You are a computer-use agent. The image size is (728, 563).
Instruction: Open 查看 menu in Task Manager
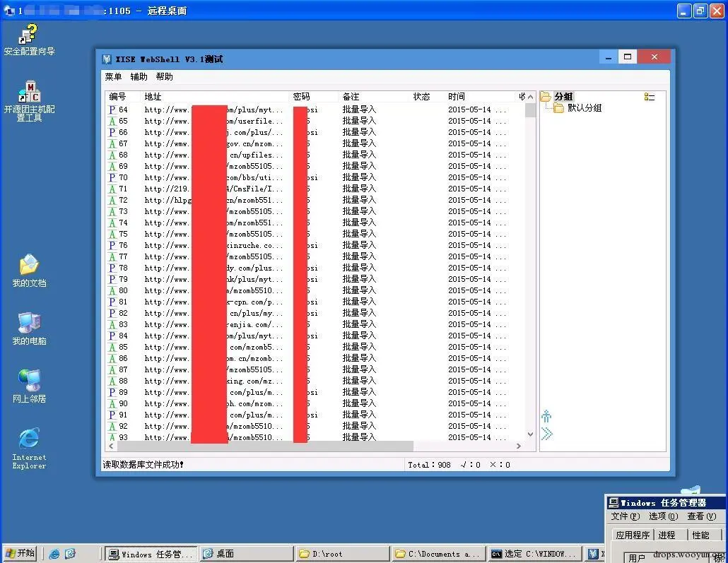tap(702, 516)
